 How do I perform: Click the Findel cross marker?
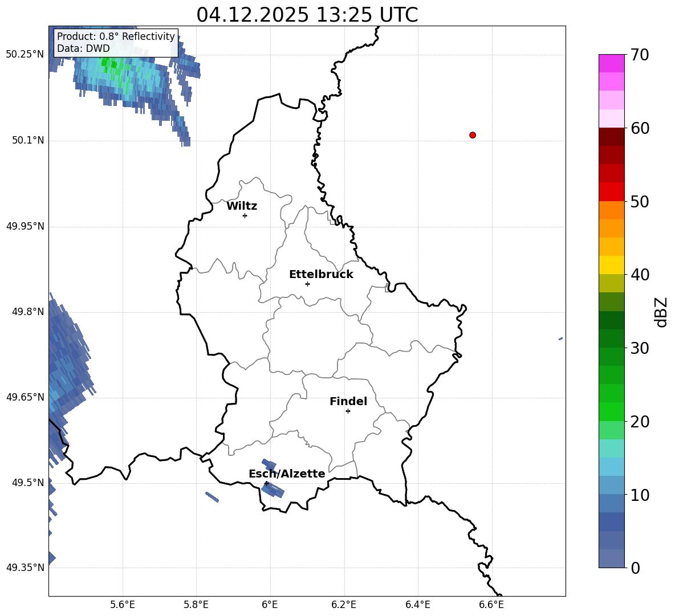(348, 411)
